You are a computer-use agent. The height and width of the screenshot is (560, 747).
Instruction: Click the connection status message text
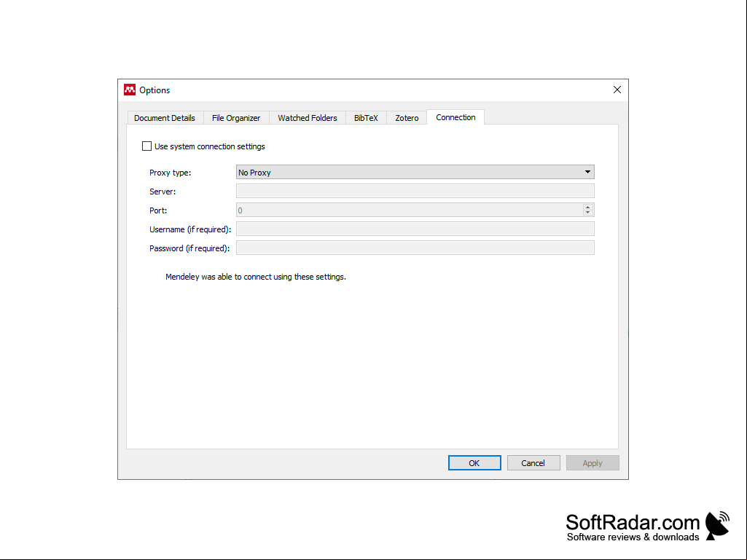[x=256, y=277]
